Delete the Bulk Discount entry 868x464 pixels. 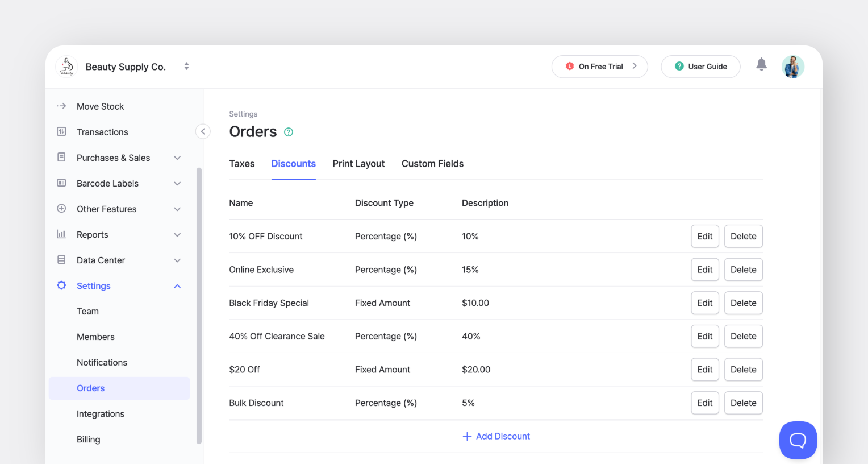tap(743, 403)
